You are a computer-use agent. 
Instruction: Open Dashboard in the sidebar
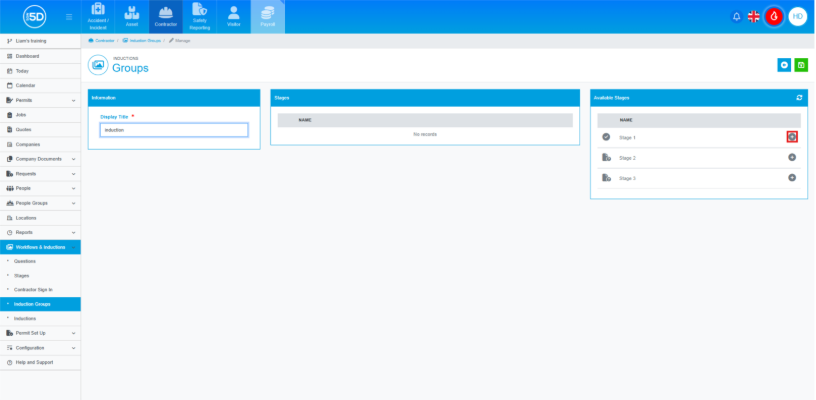pyautogui.click(x=40, y=56)
